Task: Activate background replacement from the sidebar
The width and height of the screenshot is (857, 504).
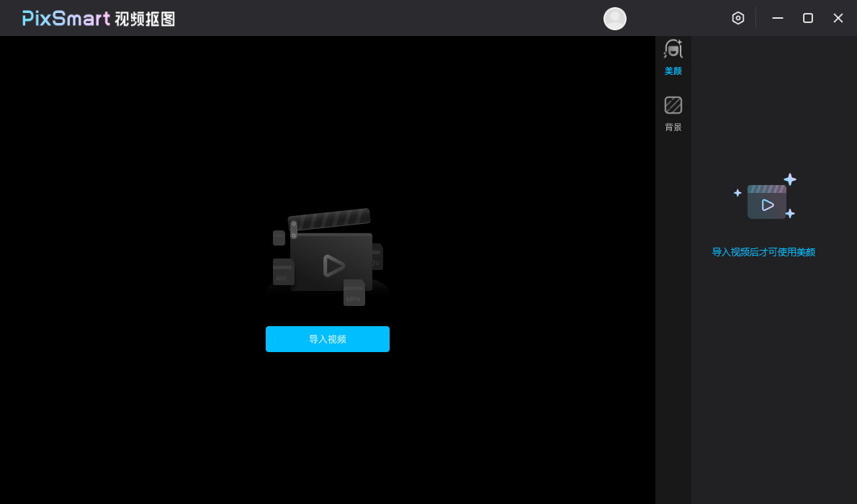Action: (x=673, y=105)
